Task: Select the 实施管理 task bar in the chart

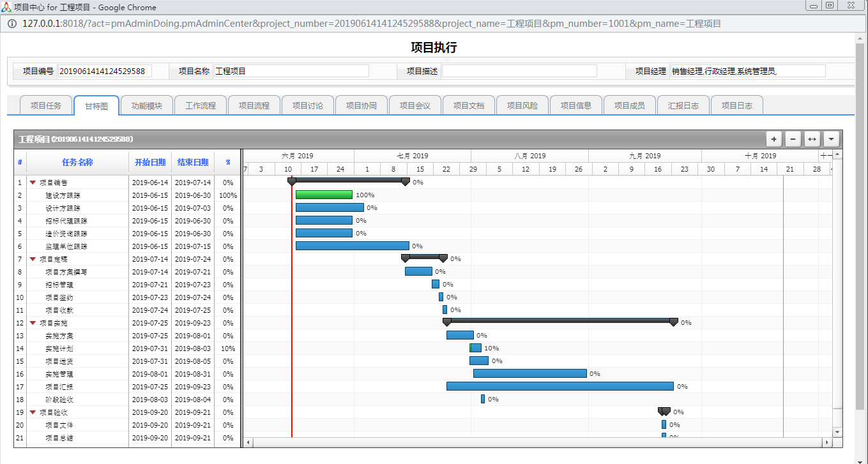Action: [529, 373]
